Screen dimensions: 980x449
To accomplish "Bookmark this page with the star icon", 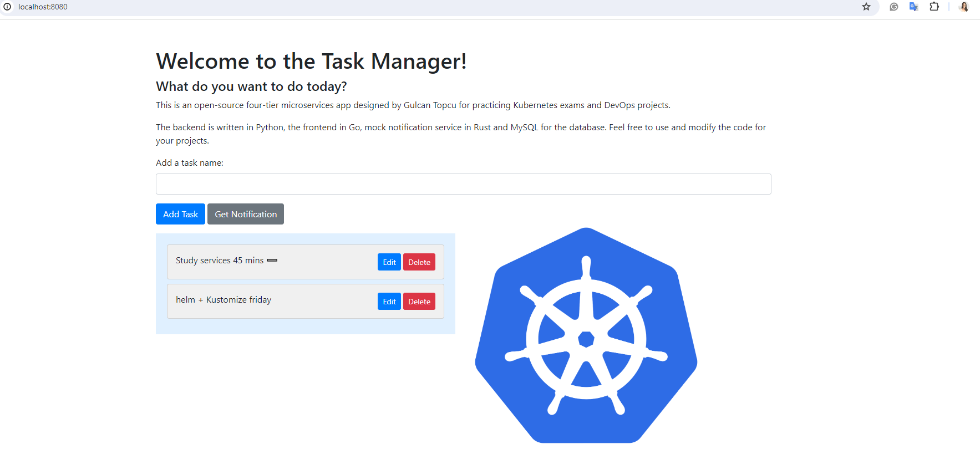I will point(866,7).
